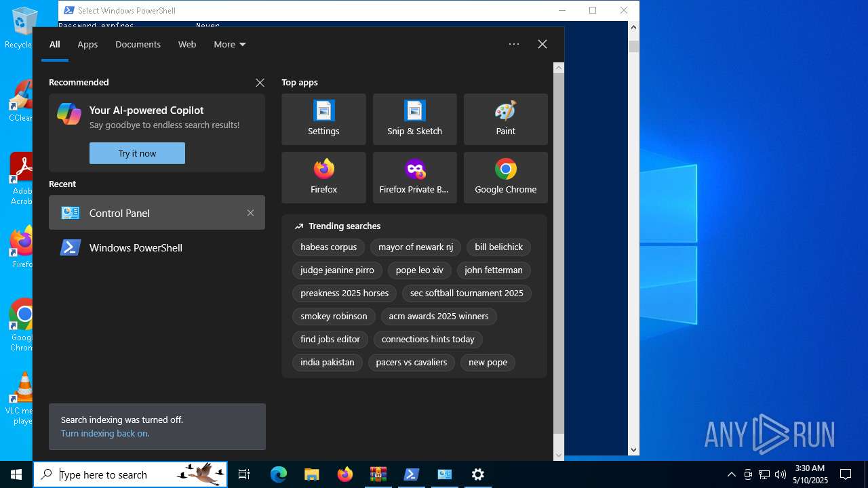The height and width of the screenshot is (488, 868).
Task: Search trending sec softball tournament 2025
Action: coord(467,293)
